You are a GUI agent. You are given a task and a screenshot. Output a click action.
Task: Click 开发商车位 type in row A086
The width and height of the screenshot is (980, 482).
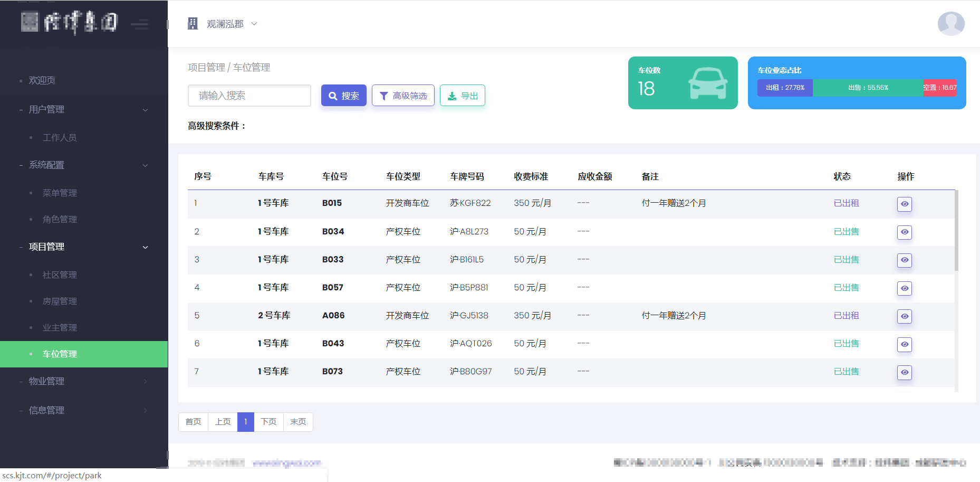pyautogui.click(x=407, y=316)
